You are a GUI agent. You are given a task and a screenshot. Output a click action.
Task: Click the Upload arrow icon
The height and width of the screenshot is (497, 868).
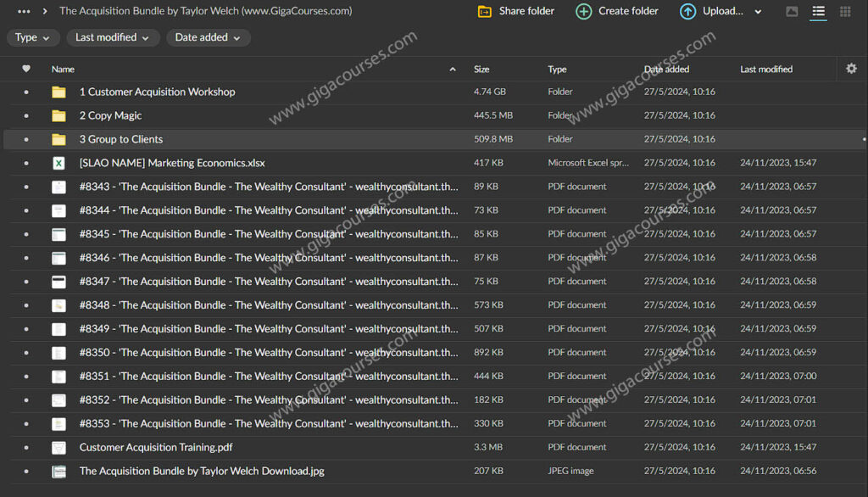tap(687, 11)
